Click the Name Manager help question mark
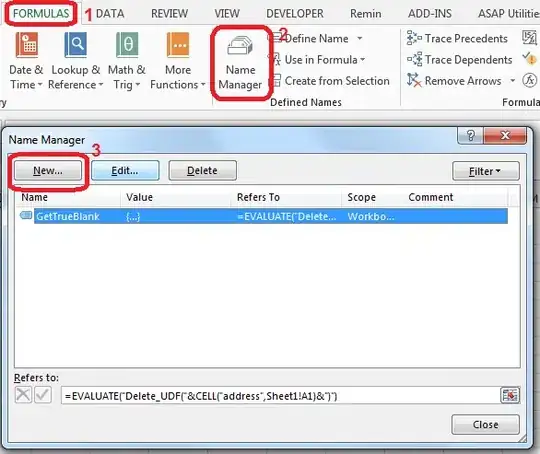Screen dimensions: 540x454 click(x=470, y=135)
